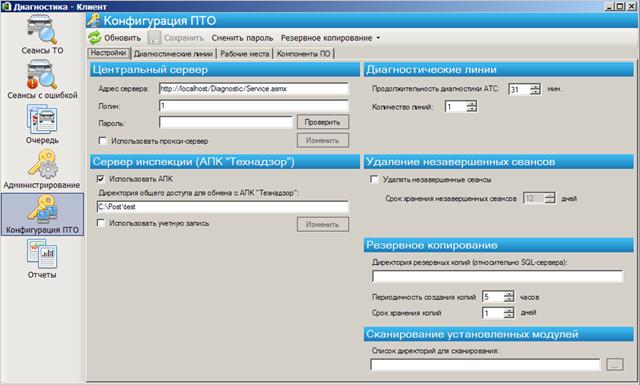Toggle Использовать учетную запись checkbox
Image resolution: width=640 pixels, height=385 pixels.
(101, 223)
